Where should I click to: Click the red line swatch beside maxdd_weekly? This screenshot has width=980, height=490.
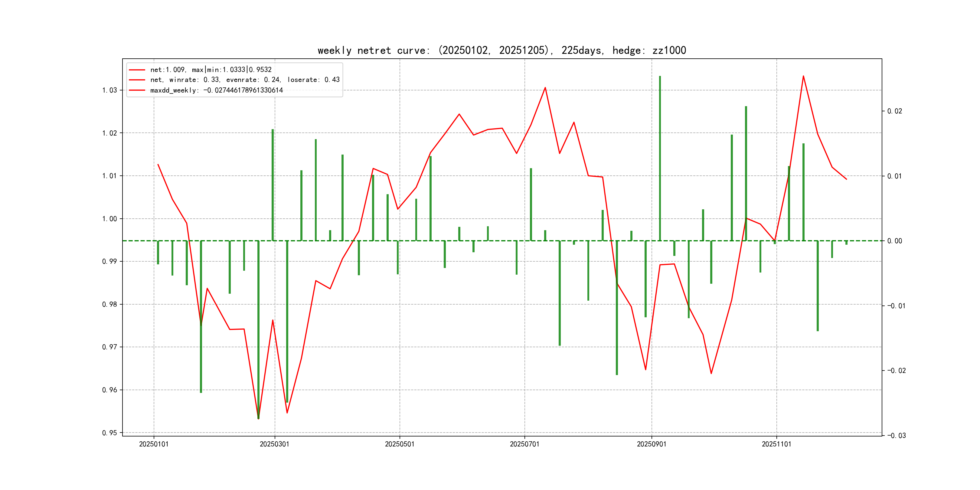tap(137, 90)
